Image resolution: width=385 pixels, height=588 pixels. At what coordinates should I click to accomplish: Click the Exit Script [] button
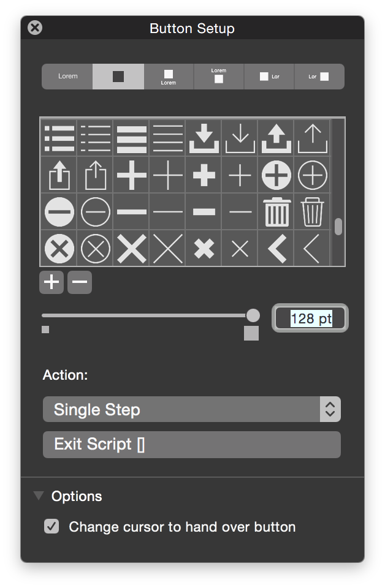click(x=192, y=445)
